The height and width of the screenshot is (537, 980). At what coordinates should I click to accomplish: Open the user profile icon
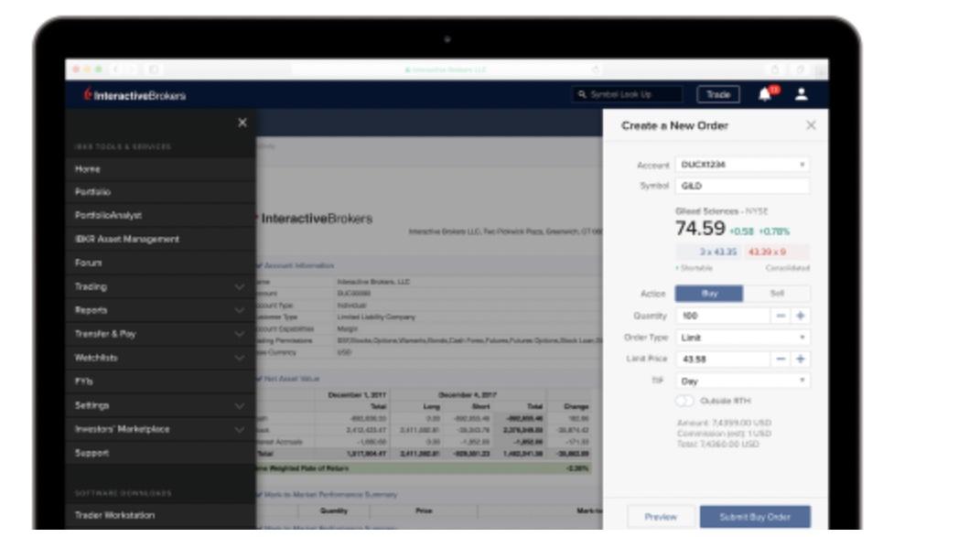[802, 94]
